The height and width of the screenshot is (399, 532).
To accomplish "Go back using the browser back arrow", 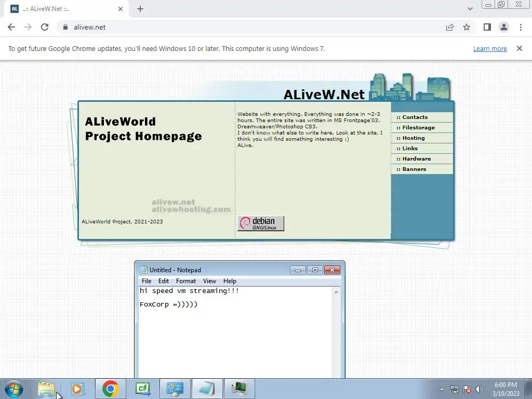I will [11, 27].
